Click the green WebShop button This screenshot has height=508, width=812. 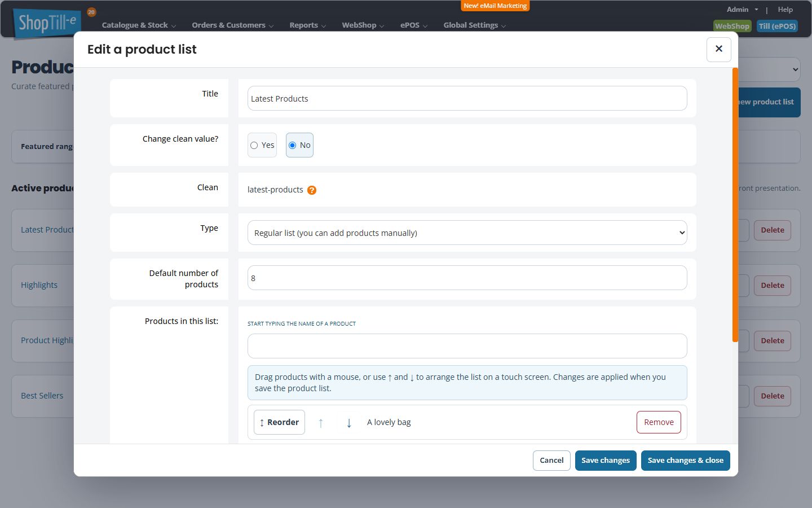pyautogui.click(x=732, y=26)
